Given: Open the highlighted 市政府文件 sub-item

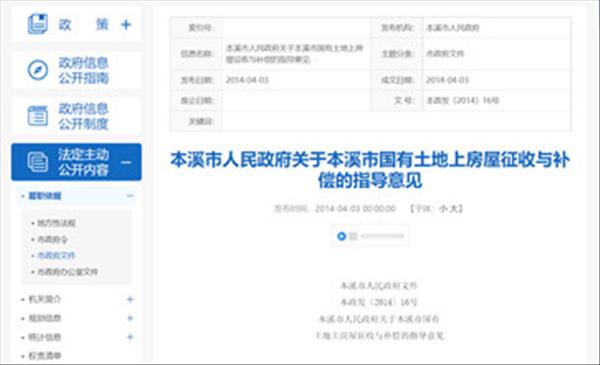Looking at the screenshot, I should [x=56, y=256].
